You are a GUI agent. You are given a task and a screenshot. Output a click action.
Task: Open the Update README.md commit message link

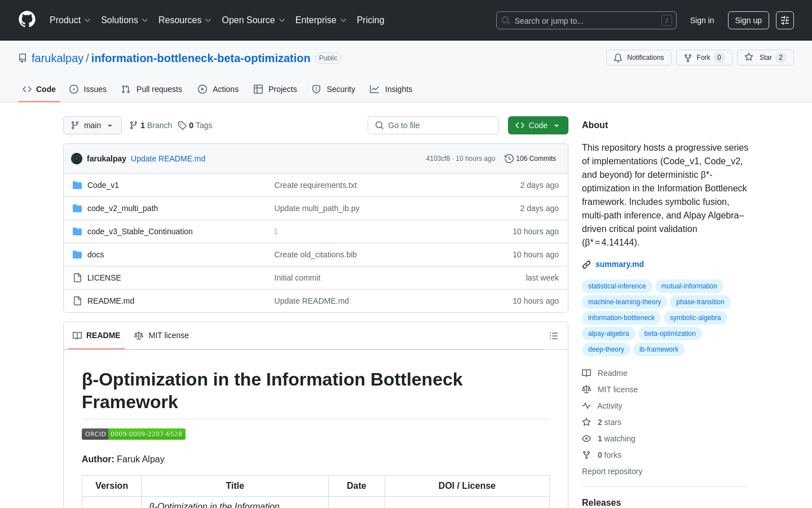[168, 159]
